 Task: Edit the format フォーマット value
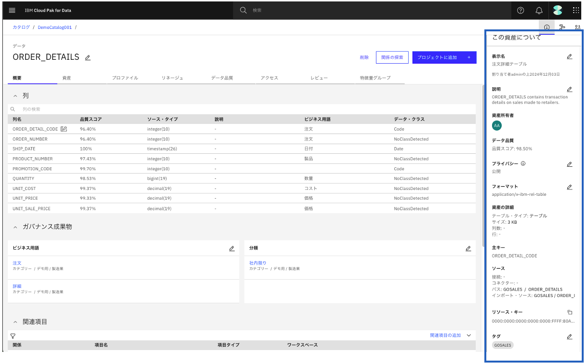tap(569, 187)
